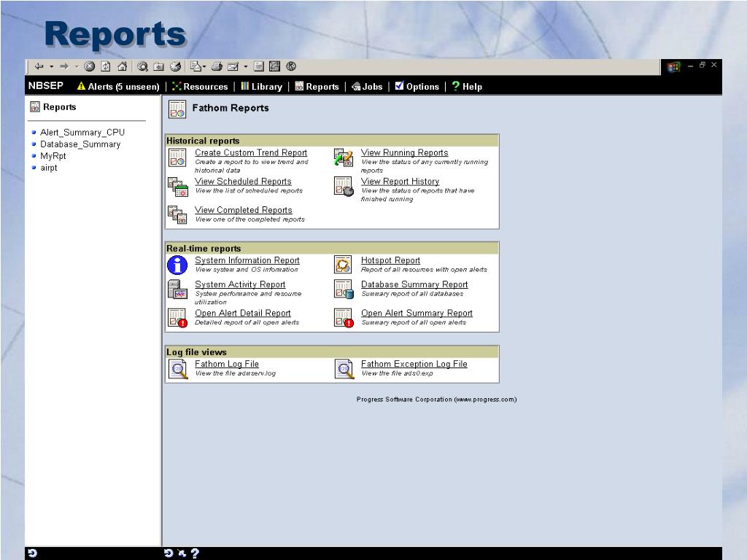Image resolution: width=747 pixels, height=560 pixels.
Task: Click the Windows flag logo in the toolbar
Action: [673, 67]
